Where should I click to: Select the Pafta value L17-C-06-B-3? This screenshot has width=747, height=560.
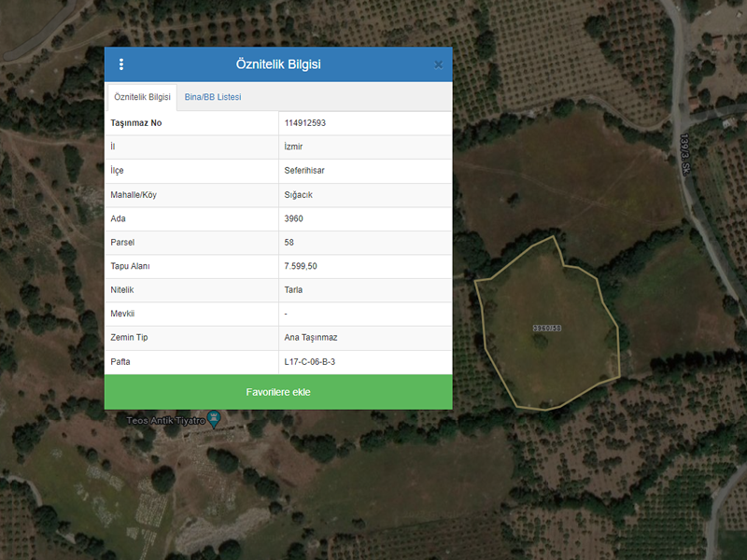310,361
